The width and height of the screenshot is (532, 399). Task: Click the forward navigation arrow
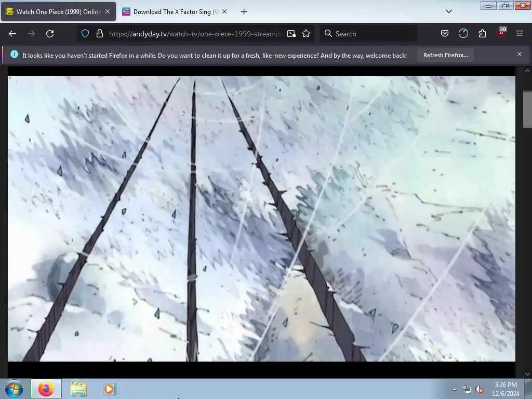click(x=31, y=34)
